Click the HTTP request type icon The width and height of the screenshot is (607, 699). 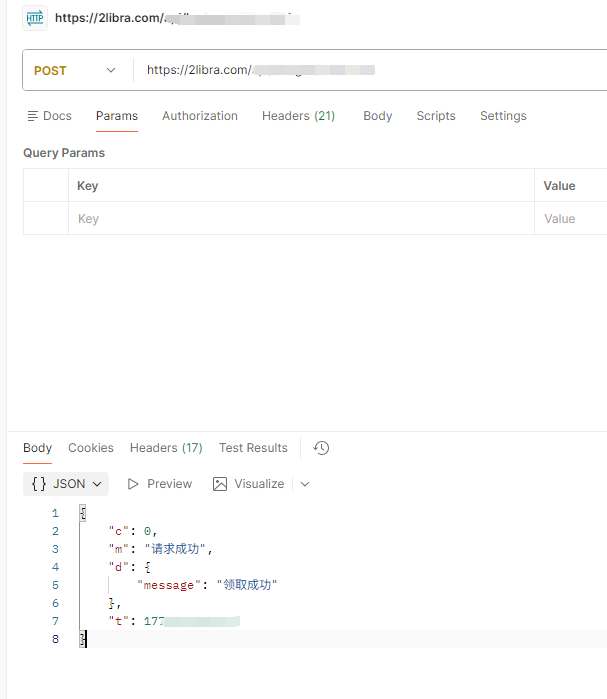[x=35, y=18]
